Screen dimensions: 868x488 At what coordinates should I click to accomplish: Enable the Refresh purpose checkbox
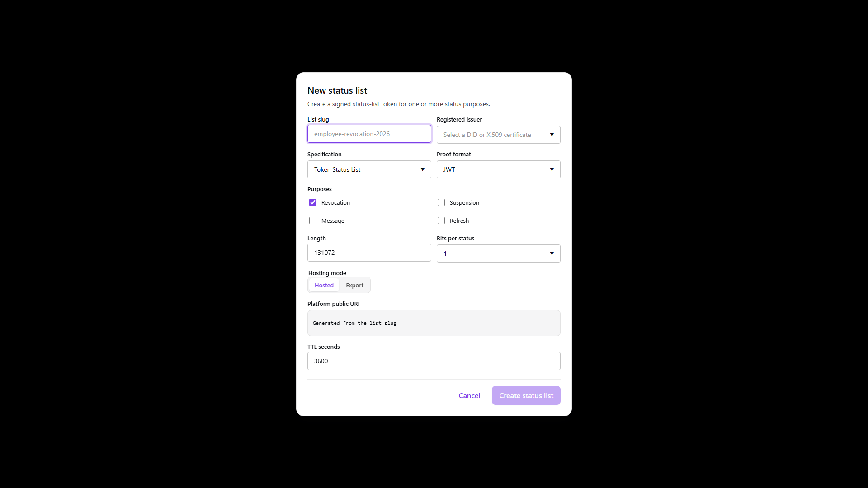[441, 221]
